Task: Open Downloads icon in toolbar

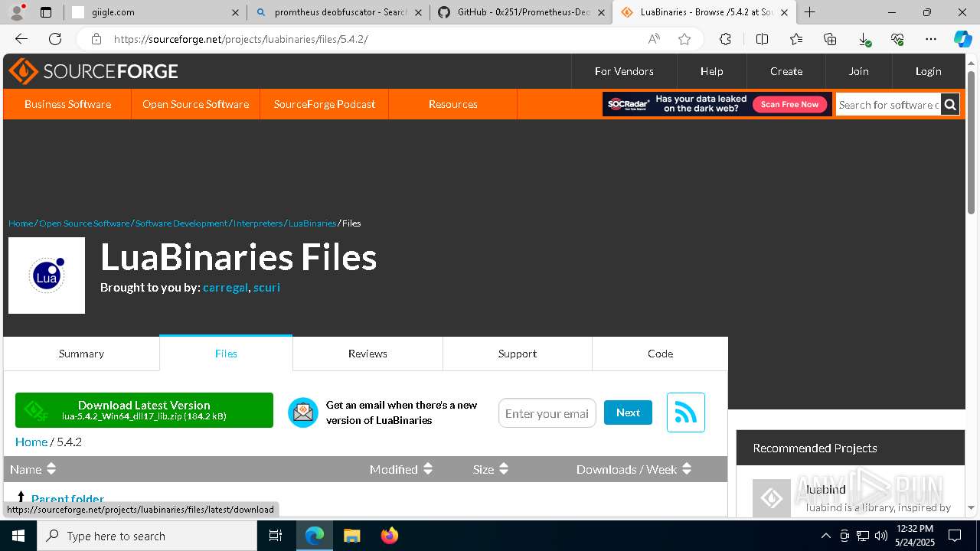Action: [x=864, y=39]
